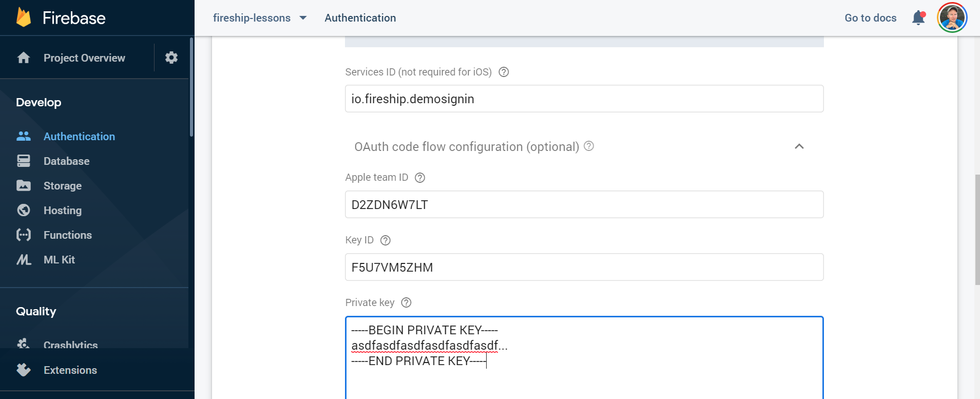The height and width of the screenshot is (399, 980).
Task: Select Project Overview in the sidebar
Action: (84, 58)
